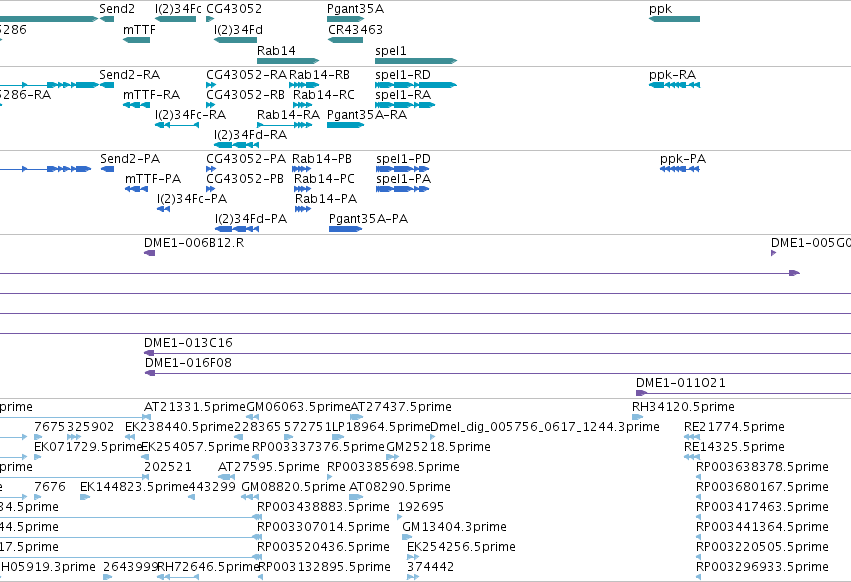The height and width of the screenshot is (582, 851).
Task: Select the Dmel_dig_005756_0617_1244.3prime label
Action: pyautogui.click(x=545, y=427)
